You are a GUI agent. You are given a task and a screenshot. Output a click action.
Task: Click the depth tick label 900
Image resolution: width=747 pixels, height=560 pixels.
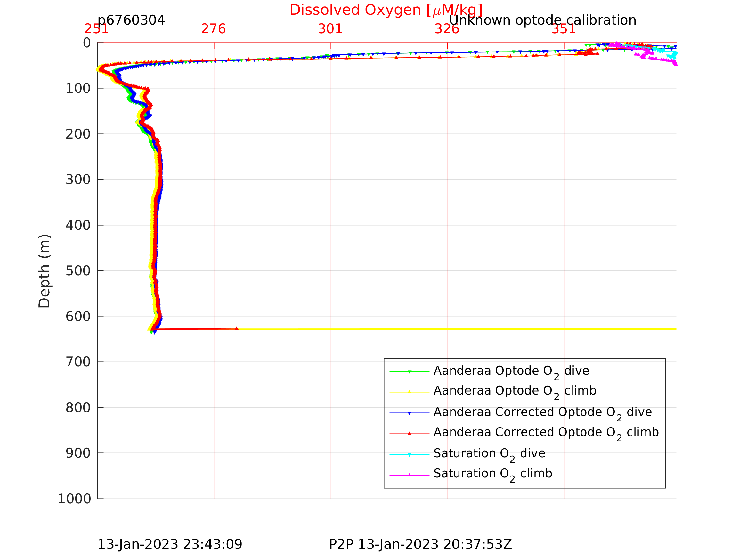coord(78,454)
